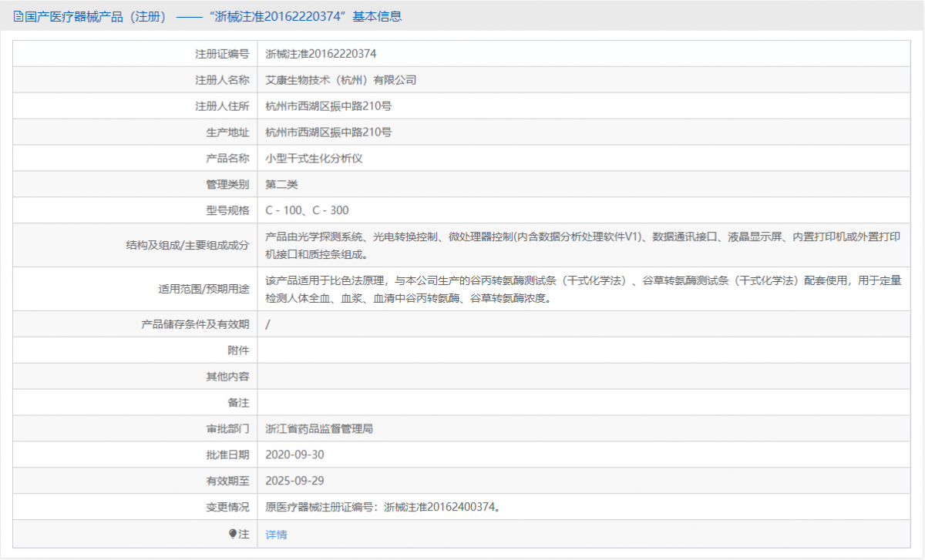The width and height of the screenshot is (925, 560).
Task: Click the 其他内容 label
Action: [227, 377]
